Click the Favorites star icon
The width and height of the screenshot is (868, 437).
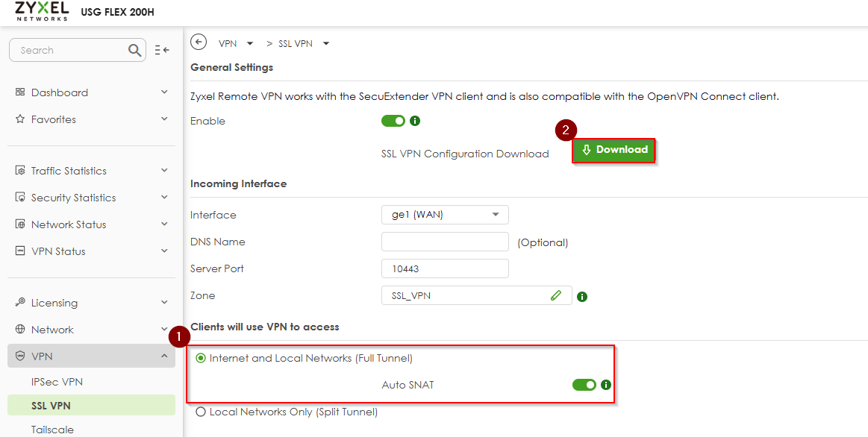coord(20,119)
